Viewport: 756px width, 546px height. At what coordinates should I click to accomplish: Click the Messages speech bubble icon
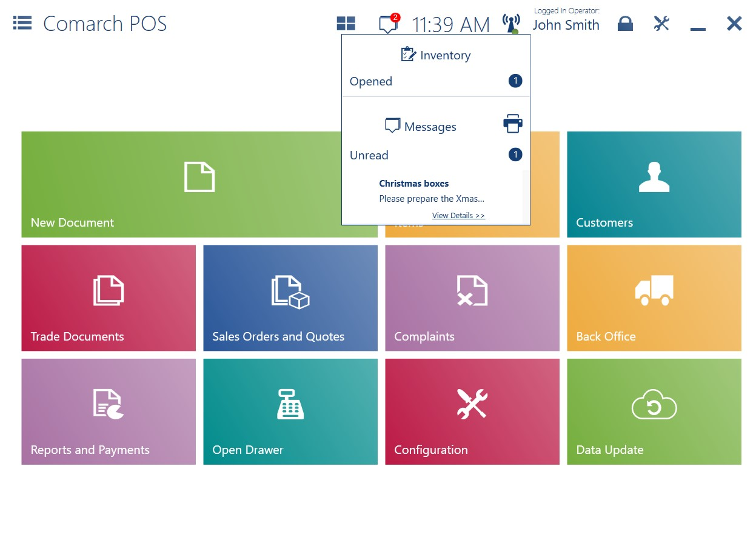(393, 126)
